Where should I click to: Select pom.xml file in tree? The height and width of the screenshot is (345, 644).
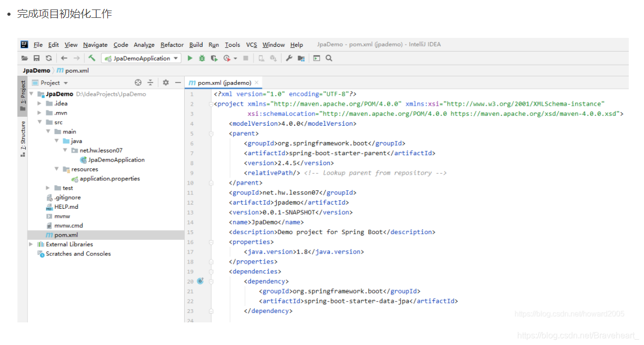pyautogui.click(x=62, y=235)
